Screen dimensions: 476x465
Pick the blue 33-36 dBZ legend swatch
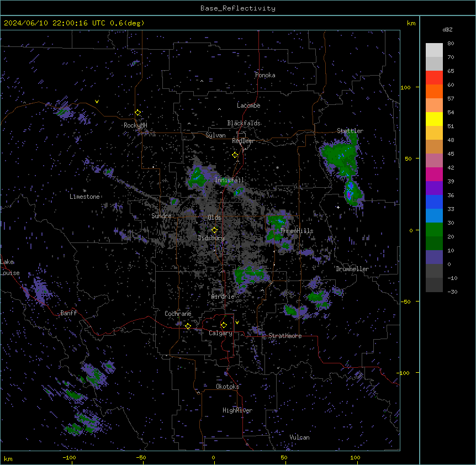point(434,202)
